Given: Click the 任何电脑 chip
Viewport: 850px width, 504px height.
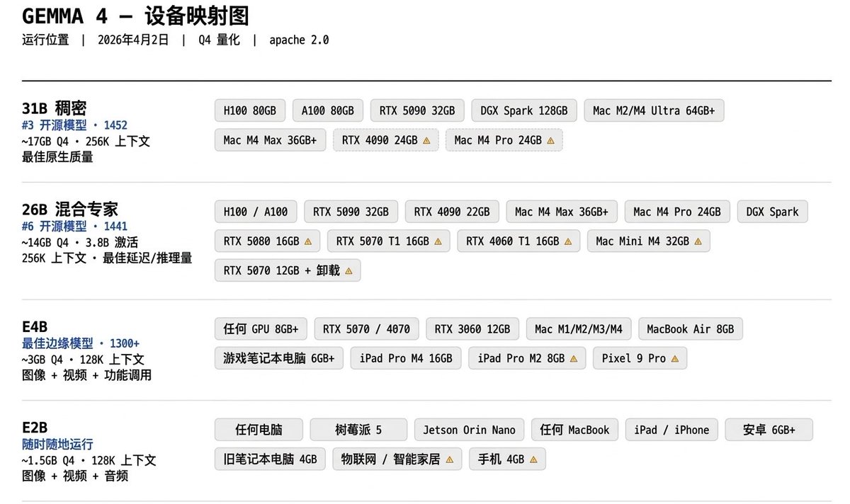Looking at the screenshot, I should [259, 430].
